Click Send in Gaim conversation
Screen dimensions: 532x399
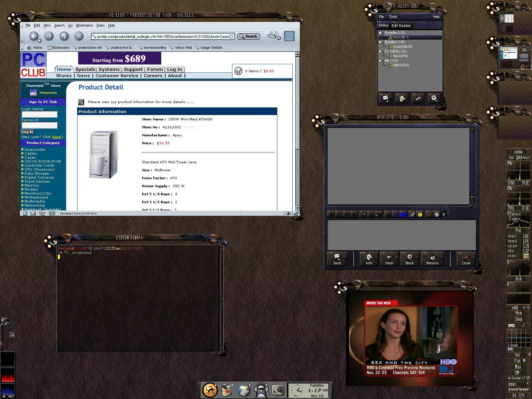[337, 258]
